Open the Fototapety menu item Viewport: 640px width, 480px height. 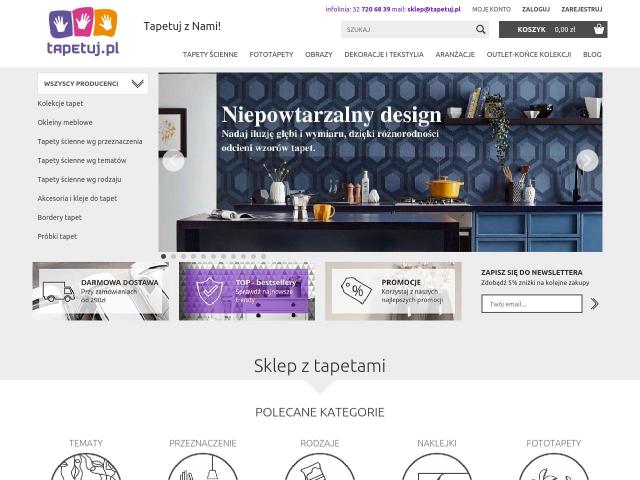(x=271, y=54)
